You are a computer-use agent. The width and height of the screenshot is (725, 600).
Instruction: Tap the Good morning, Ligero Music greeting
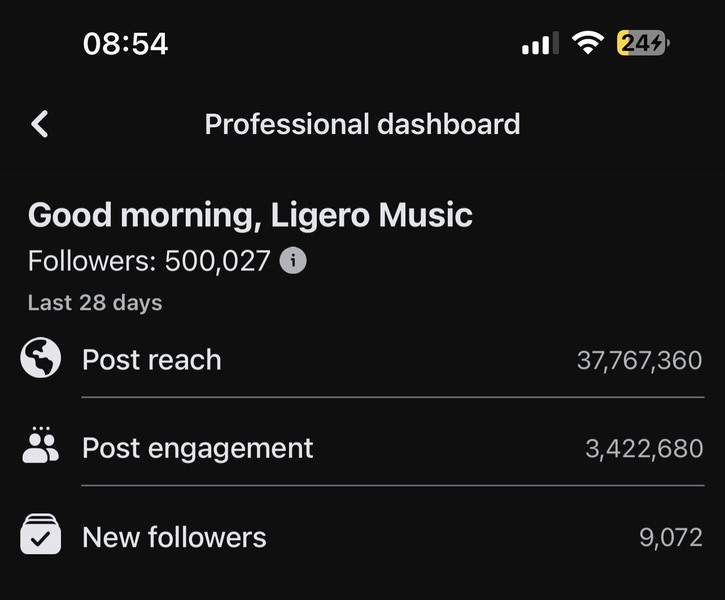tap(250, 215)
